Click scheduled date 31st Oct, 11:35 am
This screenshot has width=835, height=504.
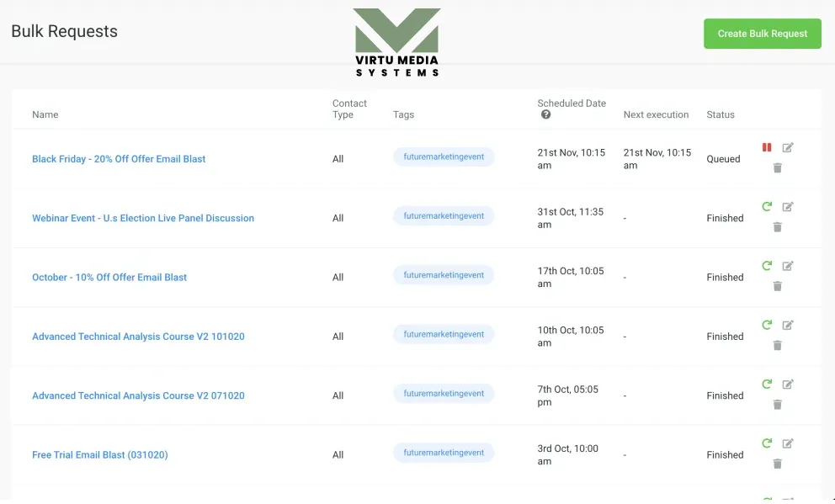[x=571, y=218]
